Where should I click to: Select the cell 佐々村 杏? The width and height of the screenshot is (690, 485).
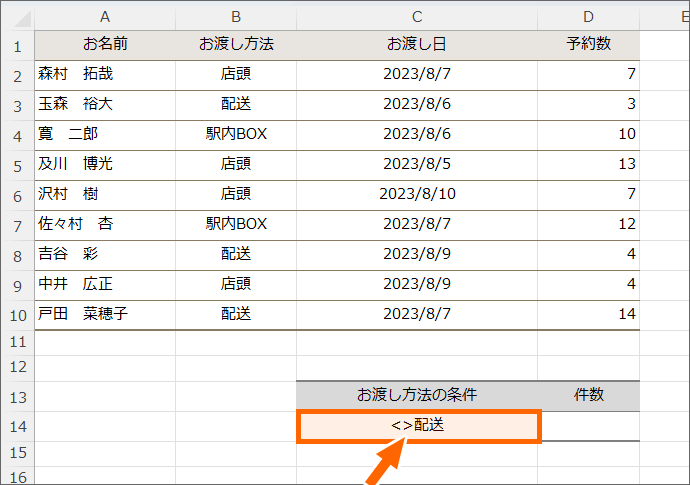(x=105, y=225)
